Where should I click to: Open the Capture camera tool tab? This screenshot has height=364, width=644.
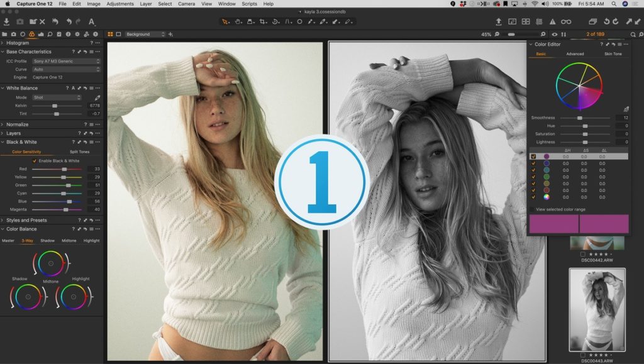14,35
